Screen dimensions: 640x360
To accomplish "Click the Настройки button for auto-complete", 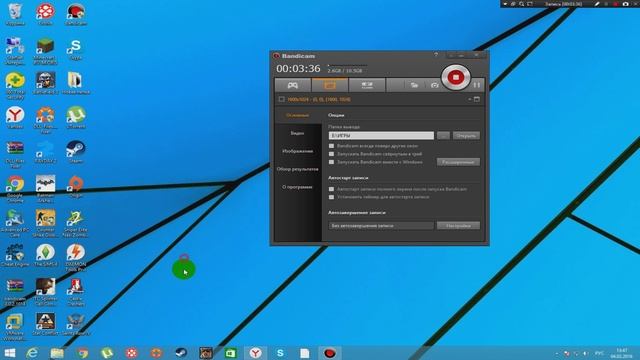I will (458, 225).
